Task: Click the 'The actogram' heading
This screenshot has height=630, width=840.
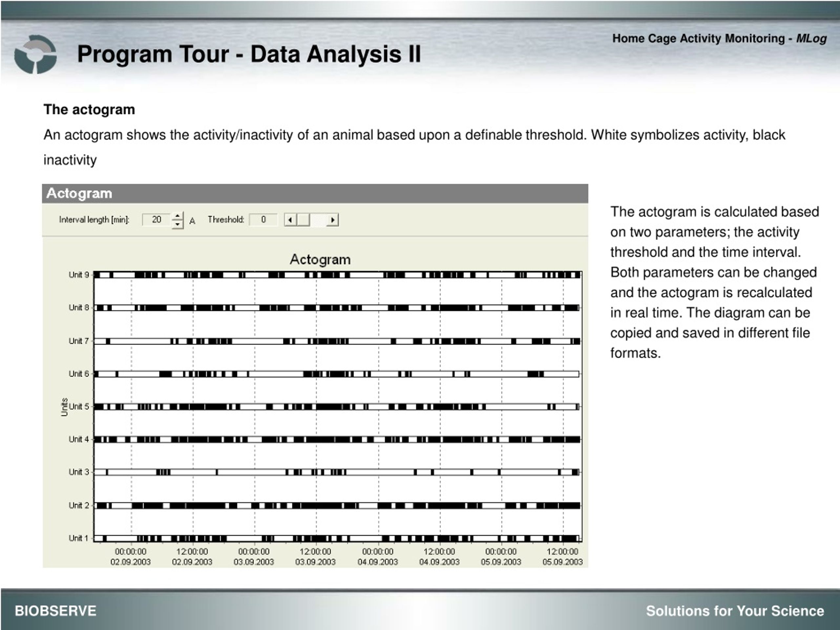Action: click(x=89, y=110)
